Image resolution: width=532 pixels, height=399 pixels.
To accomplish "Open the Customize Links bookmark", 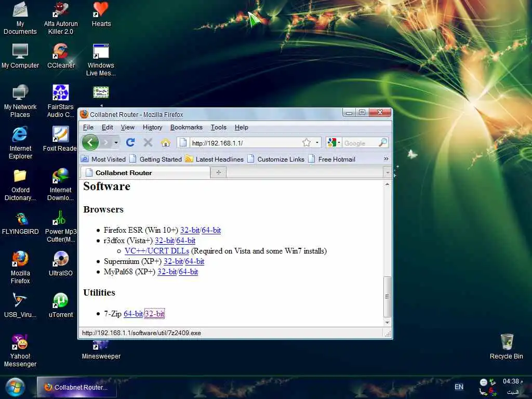I will (x=276, y=159).
